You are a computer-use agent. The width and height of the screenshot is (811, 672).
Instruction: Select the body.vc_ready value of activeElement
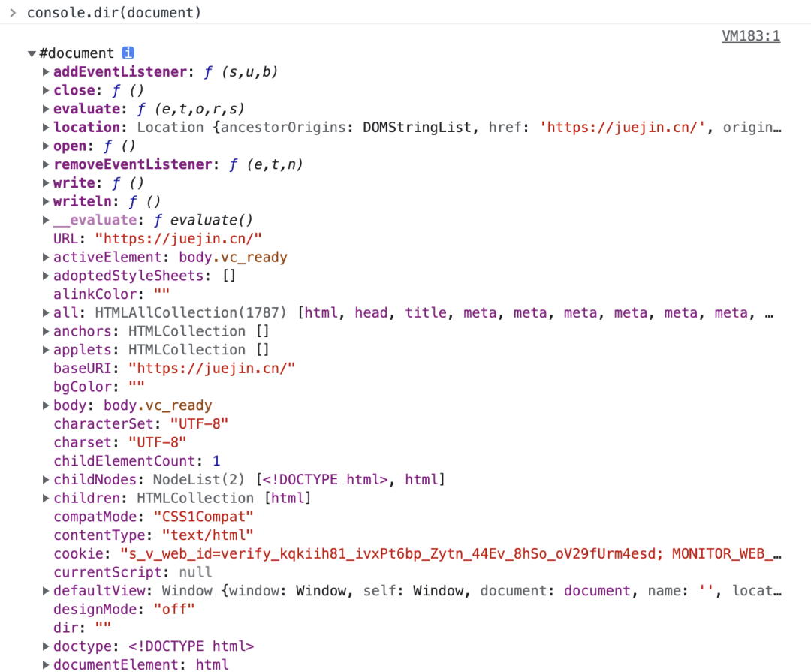(233, 257)
